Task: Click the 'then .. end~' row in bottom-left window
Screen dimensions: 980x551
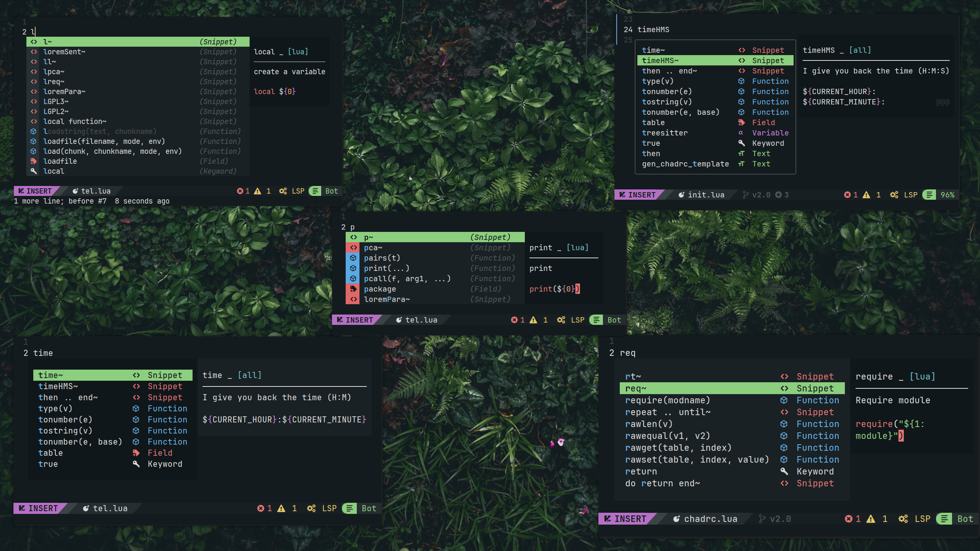Action: (113, 398)
